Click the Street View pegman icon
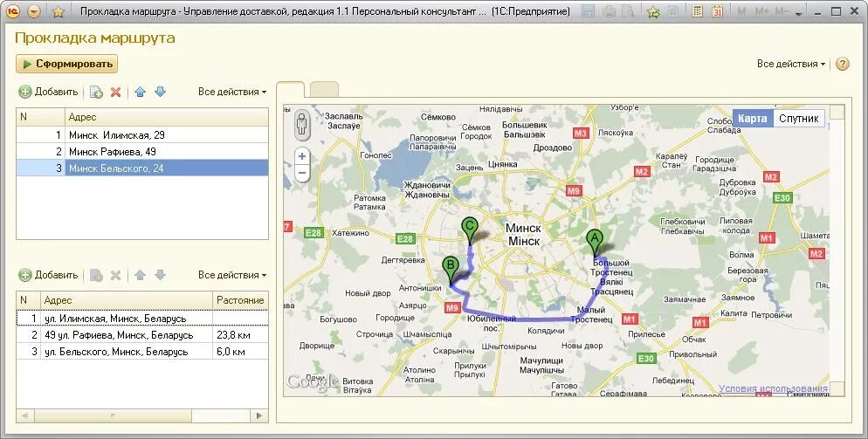The height and width of the screenshot is (439, 868). [x=301, y=125]
